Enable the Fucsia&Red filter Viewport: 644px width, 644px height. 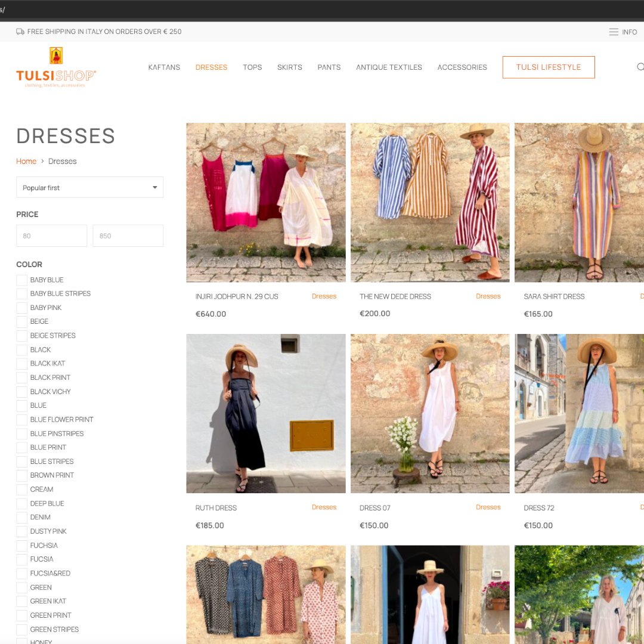22,574
